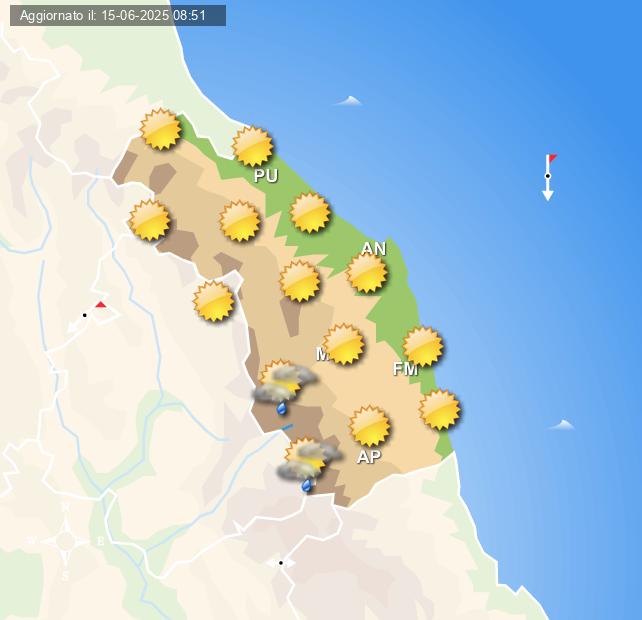Click the sun icon above the FM label
The height and width of the screenshot is (620, 642).
423,346
